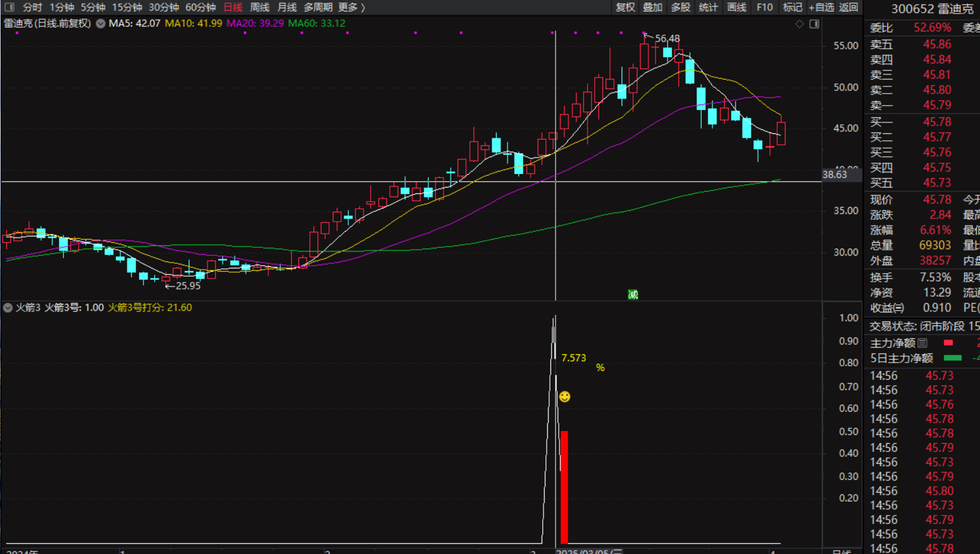Click the red 主力净额 bar
Screen dimensions: 980x554
(948, 343)
